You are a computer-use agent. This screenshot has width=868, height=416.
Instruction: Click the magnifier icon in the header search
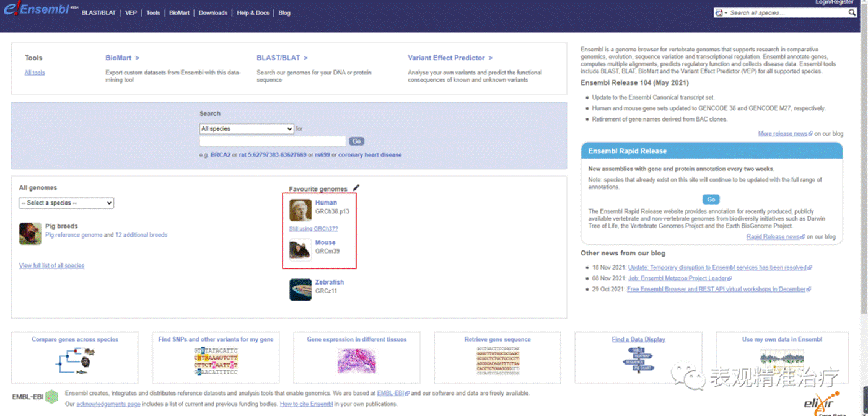tap(853, 12)
